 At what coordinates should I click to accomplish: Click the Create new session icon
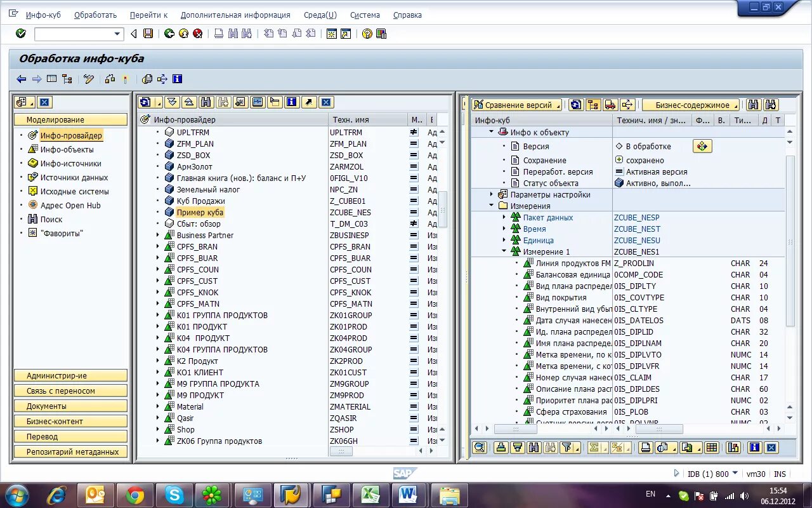coord(331,34)
